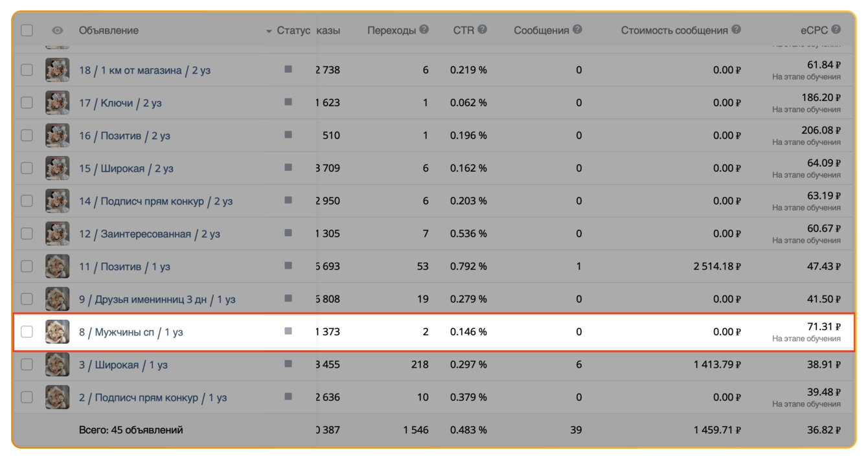Check the box for 8 / Мужчины сп
868x459 pixels.
click(27, 332)
